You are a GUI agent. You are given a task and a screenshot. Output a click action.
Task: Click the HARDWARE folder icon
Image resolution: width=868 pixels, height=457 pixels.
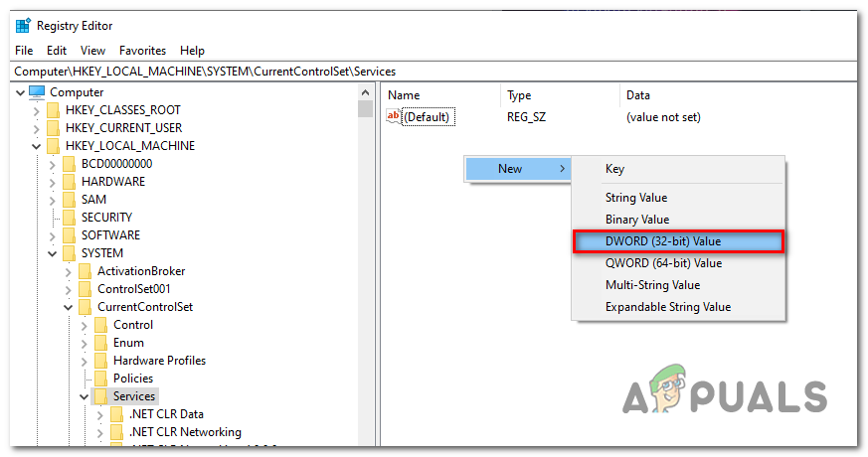[x=70, y=182]
